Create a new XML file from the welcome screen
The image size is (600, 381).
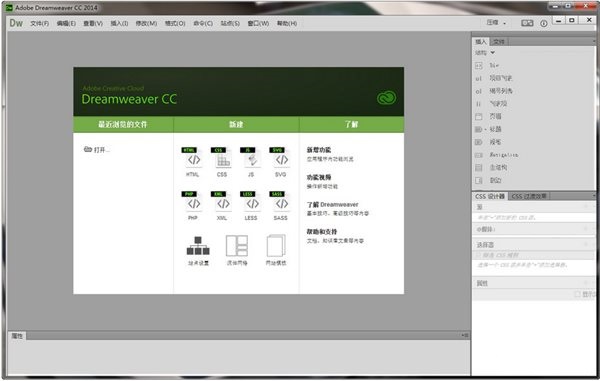pos(222,205)
